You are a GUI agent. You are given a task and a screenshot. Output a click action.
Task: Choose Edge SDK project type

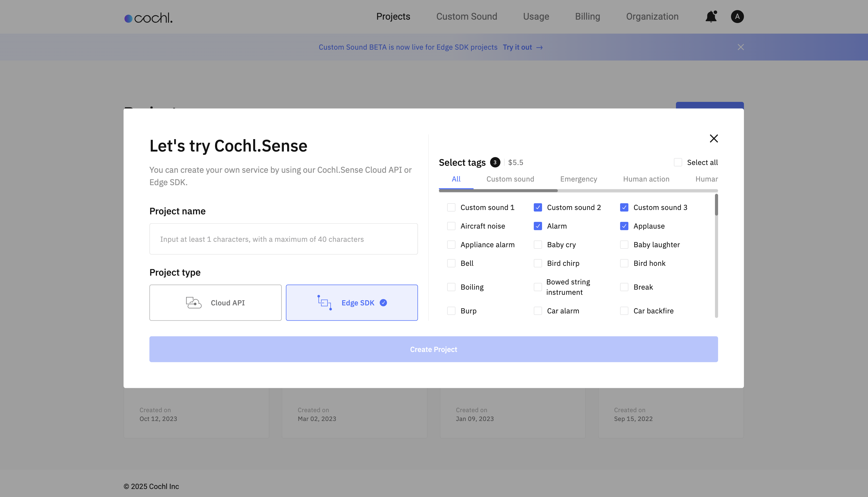[x=352, y=303]
